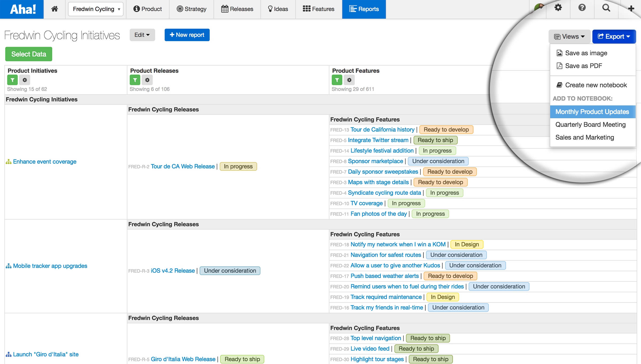This screenshot has width=641, height=364.
Task: Click the Ready to ship status of Integrate Twitter stream
Action: click(435, 140)
